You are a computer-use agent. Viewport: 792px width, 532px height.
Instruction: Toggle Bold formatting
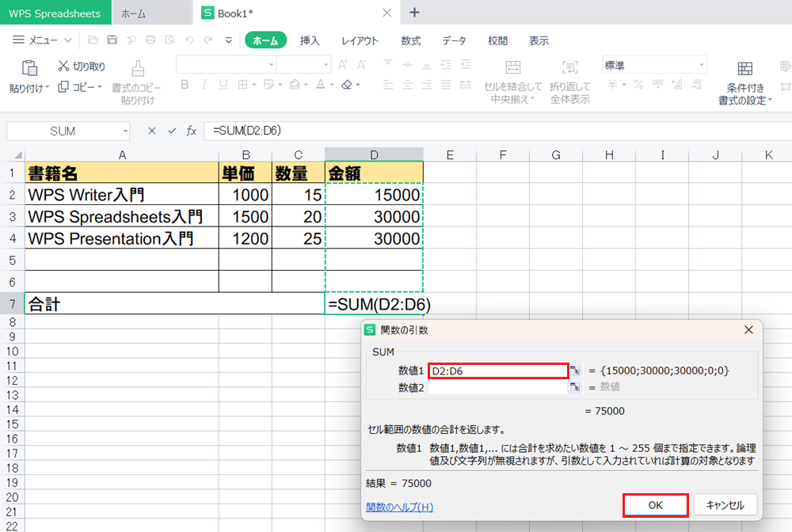pyautogui.click(x=185, y=85)
